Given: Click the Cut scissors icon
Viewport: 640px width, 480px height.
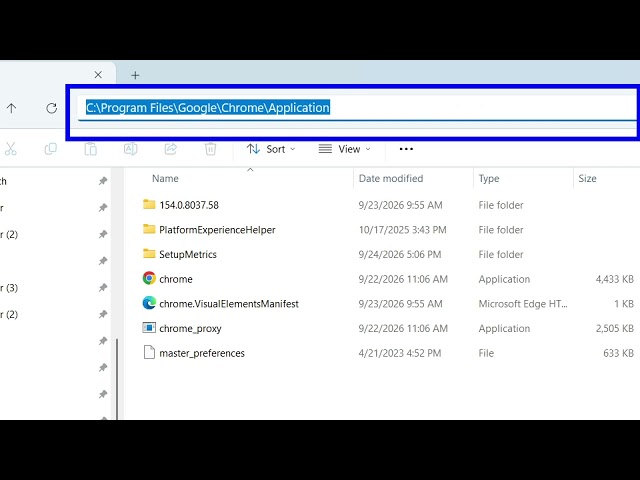Looking at the screenshot, I should (11, 149).
